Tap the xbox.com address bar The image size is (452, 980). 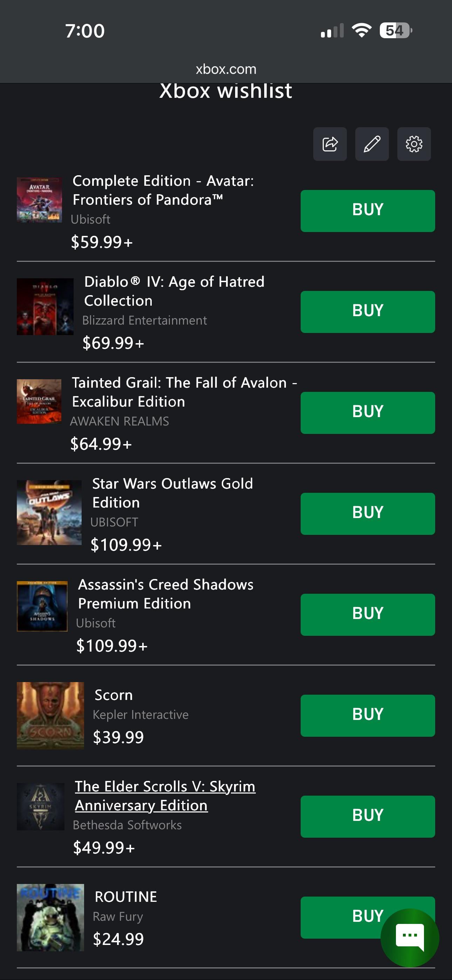[x=226, y=69]
